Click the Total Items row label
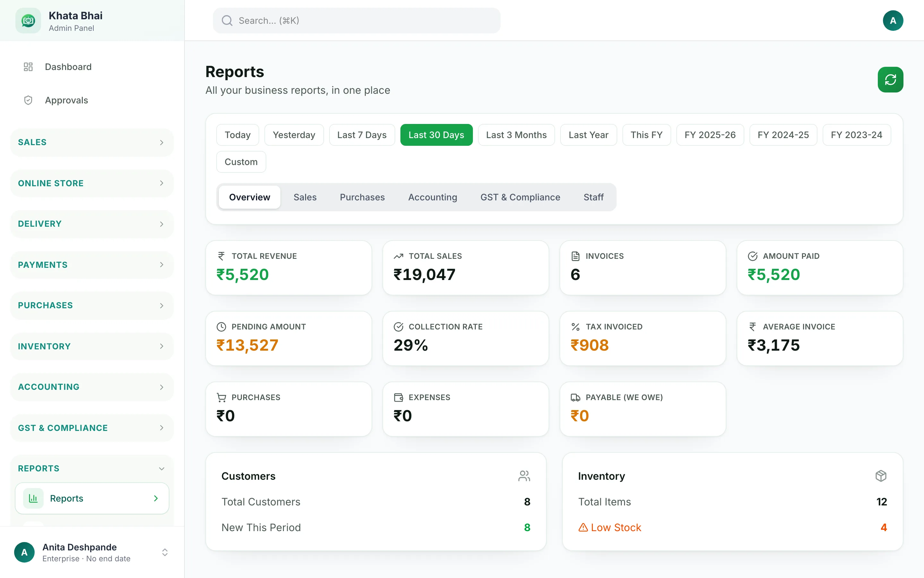This screenshot has height=578, width=924. (605, 502)
